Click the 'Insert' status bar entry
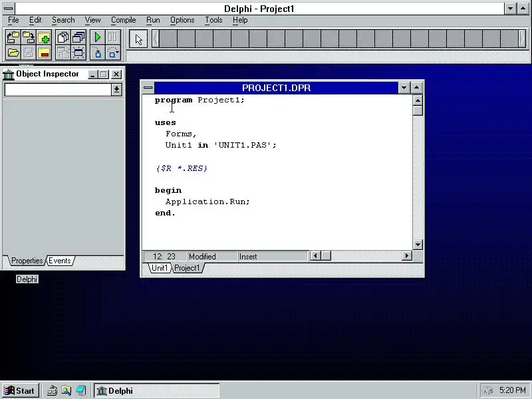 tap(273, 257)
